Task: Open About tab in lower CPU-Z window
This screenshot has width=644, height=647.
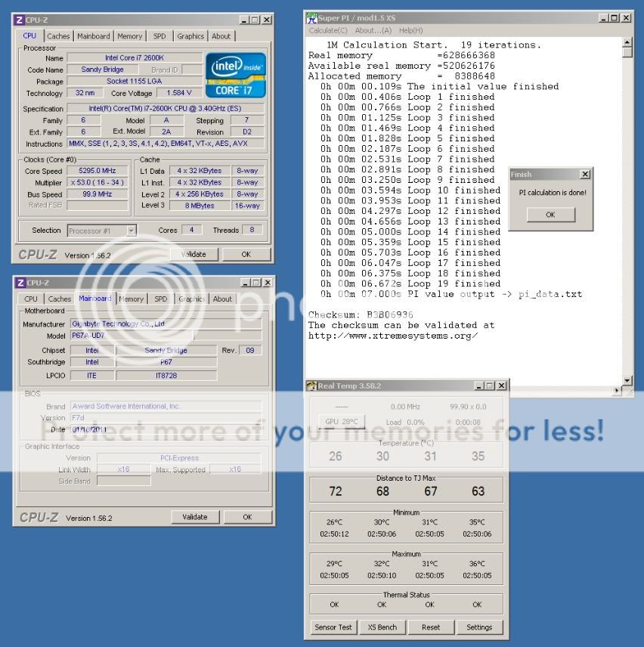Action: [222, 299]
